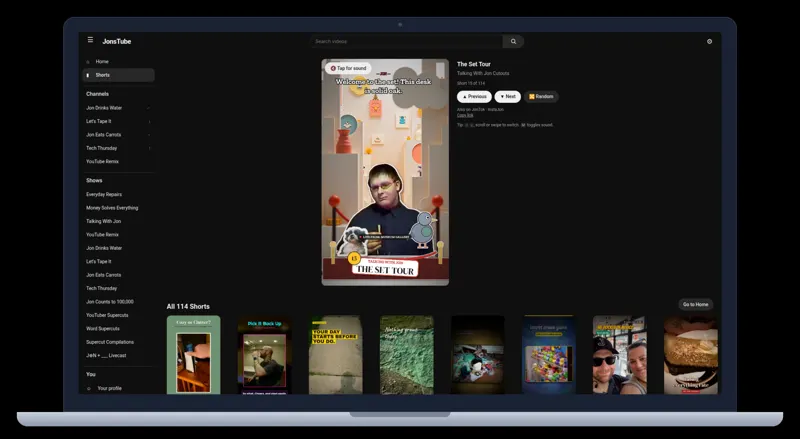Expand the Let's Tape It channel chevron
This screenshot has width=800, height=439.
(149, 121)
